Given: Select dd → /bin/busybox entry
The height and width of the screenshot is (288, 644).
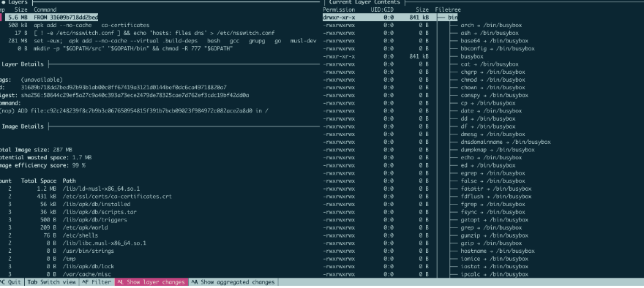Looking at the screenshot, I should tap(488, 118).
